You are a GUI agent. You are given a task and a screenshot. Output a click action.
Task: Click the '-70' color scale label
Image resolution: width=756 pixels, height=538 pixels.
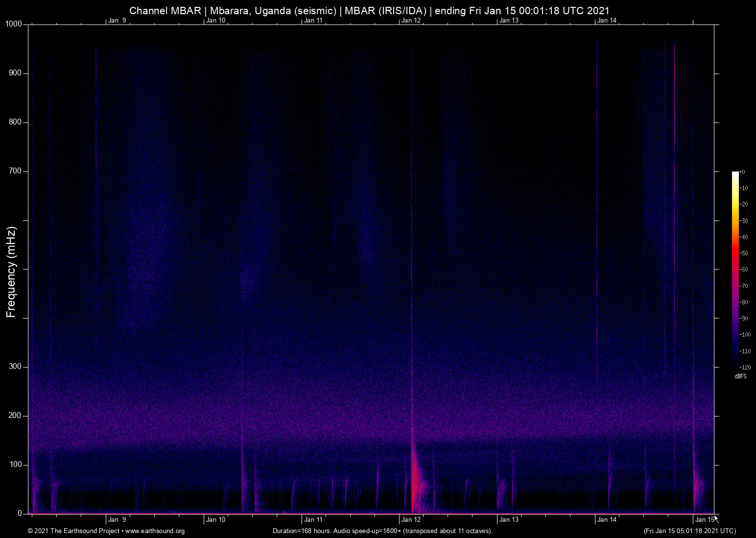tap(743, 286)
